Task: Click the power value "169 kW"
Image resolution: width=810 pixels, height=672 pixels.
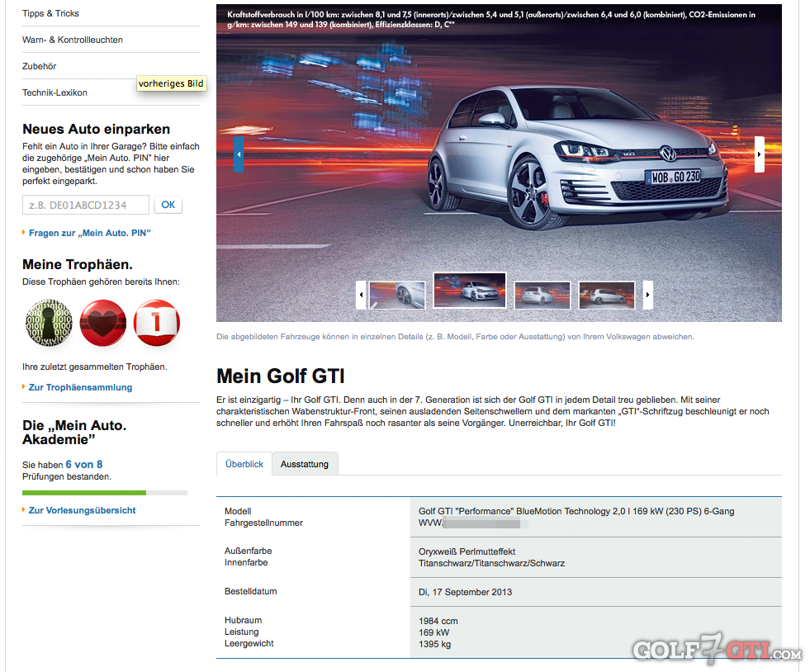Action: coord(434,632)
